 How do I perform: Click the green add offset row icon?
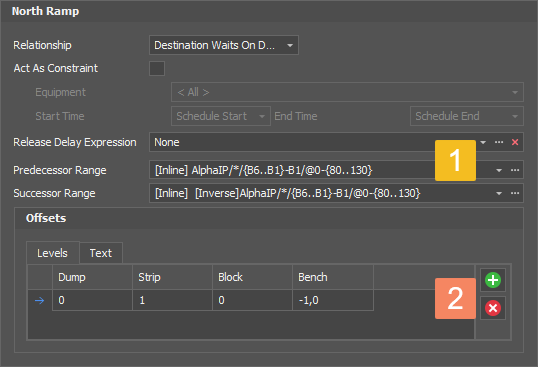click(493, 280)
